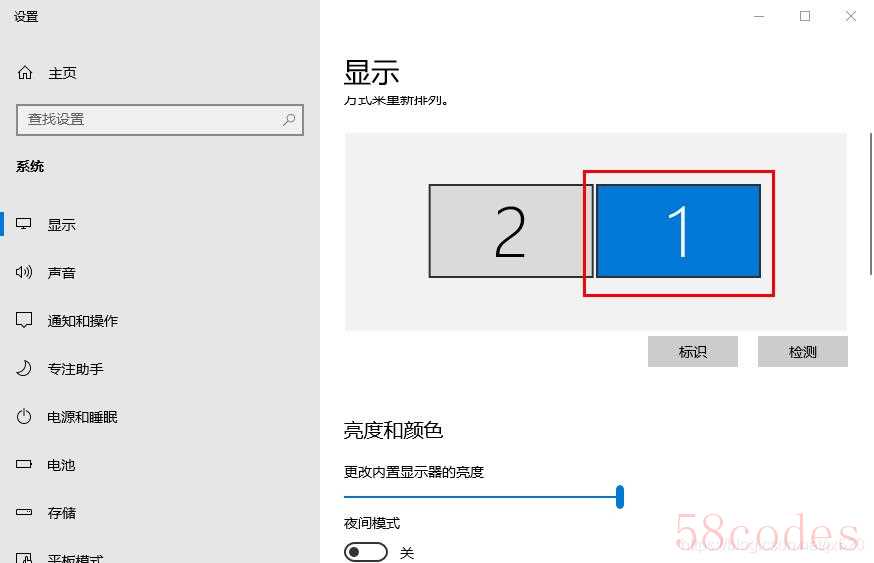Open Battery (电池) icon in sidebar
This screenshot has width=874, height=563.
24,464
